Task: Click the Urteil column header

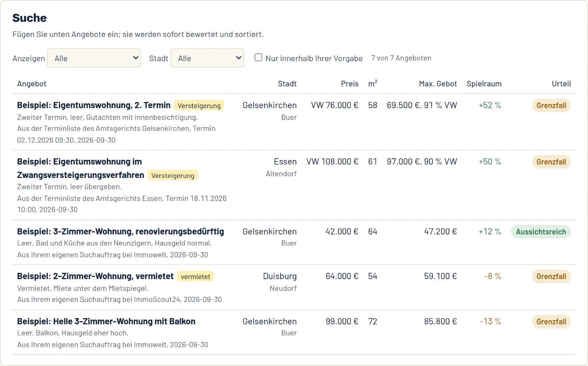Action: pyautogui.click(x=561, y=84)
